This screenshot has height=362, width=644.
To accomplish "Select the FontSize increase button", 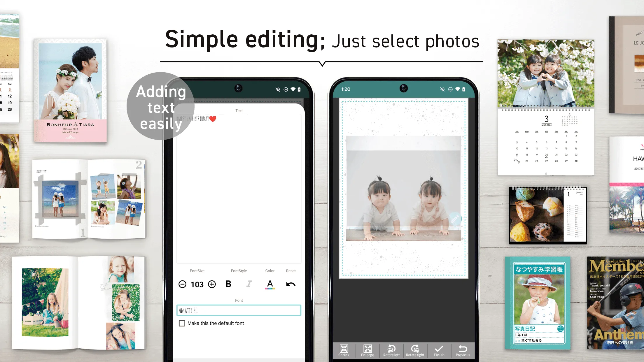I will coord(212,284).
